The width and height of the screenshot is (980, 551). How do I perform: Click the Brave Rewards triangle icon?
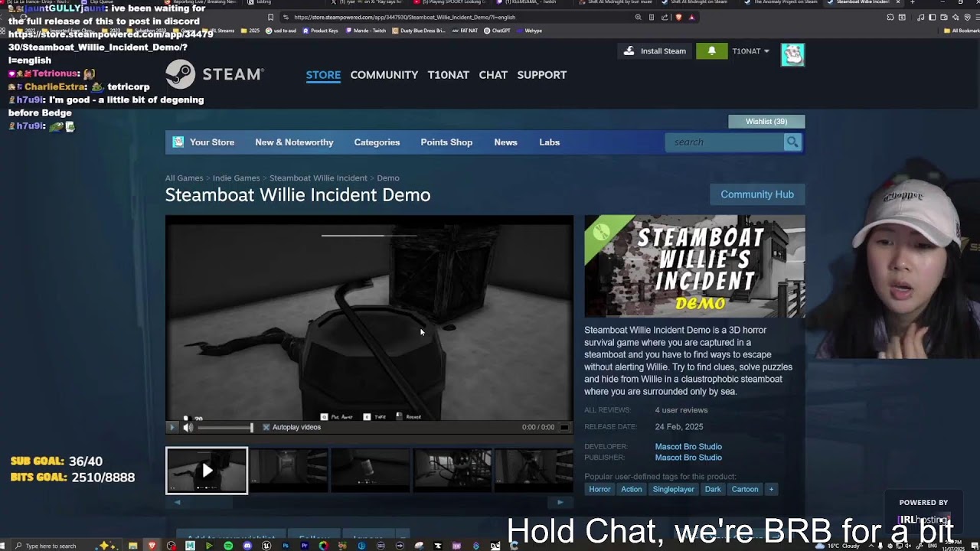pos(691,17)
